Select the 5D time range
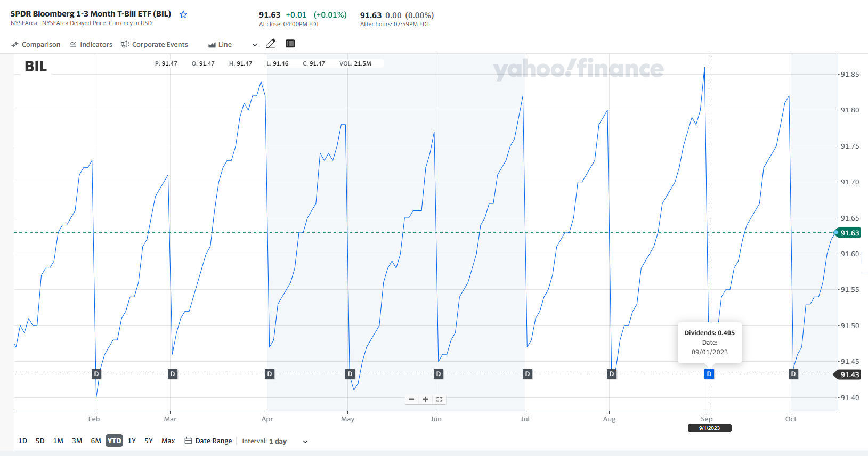This screenshot has height=456, width=868. coord(40,441)
